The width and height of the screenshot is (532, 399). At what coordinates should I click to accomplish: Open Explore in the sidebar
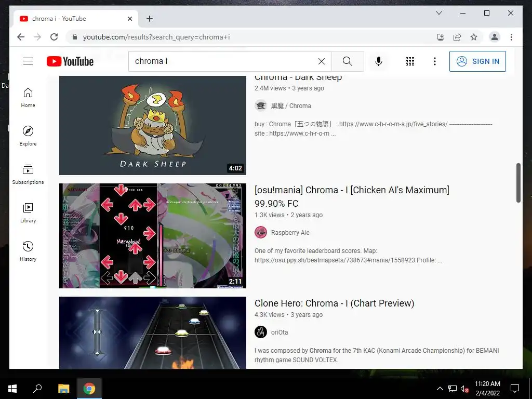tap(28, 136)
